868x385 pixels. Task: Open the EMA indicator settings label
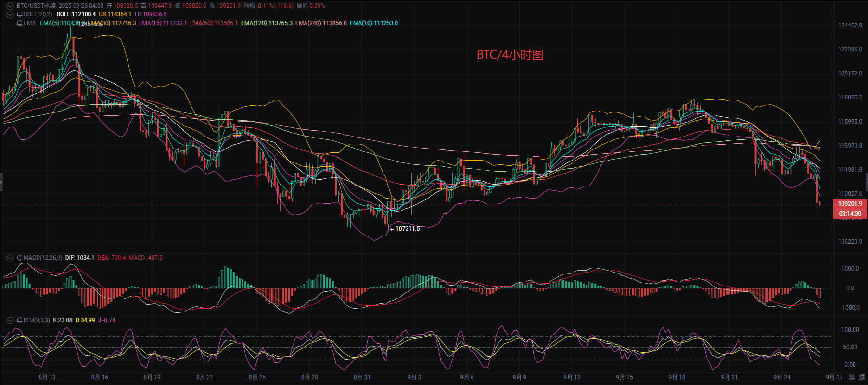(29, 23)
